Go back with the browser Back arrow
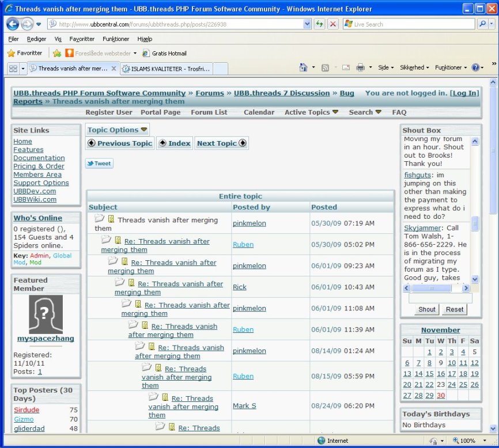The image size is (499, 448). click(x=13, y=24)
